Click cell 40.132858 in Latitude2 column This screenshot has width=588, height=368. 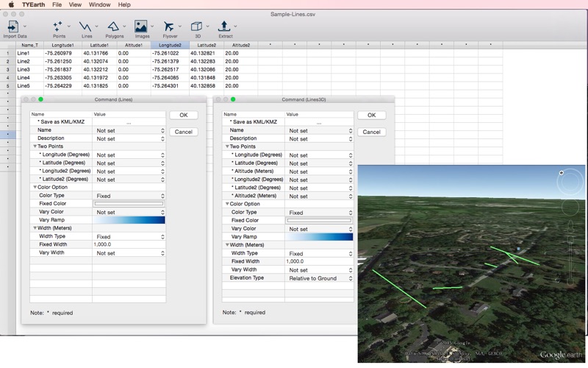(x=207, y=86)
